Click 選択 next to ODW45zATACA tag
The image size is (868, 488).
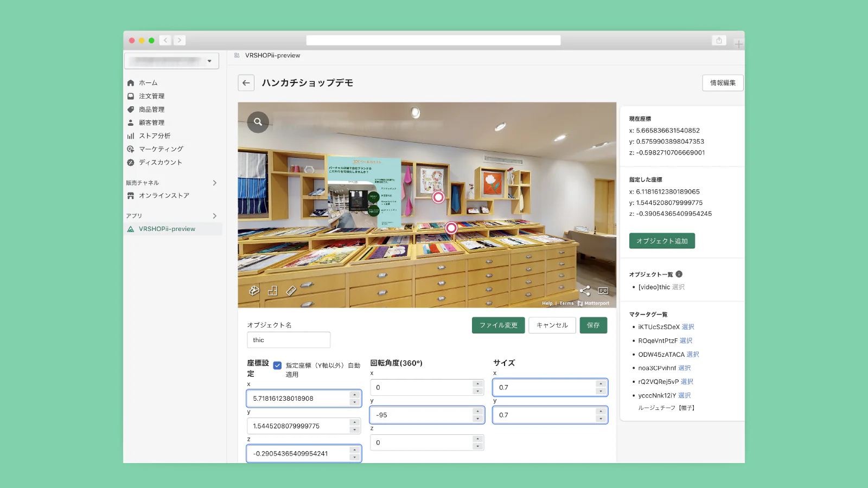(693, 355)
